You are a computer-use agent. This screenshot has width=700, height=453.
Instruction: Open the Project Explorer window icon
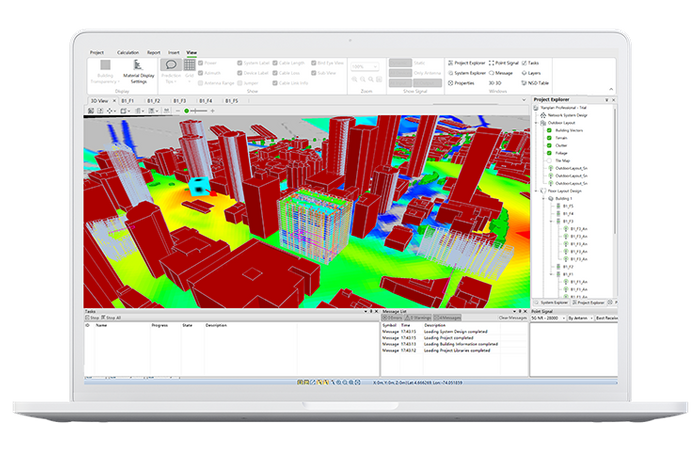click(450, 62)
